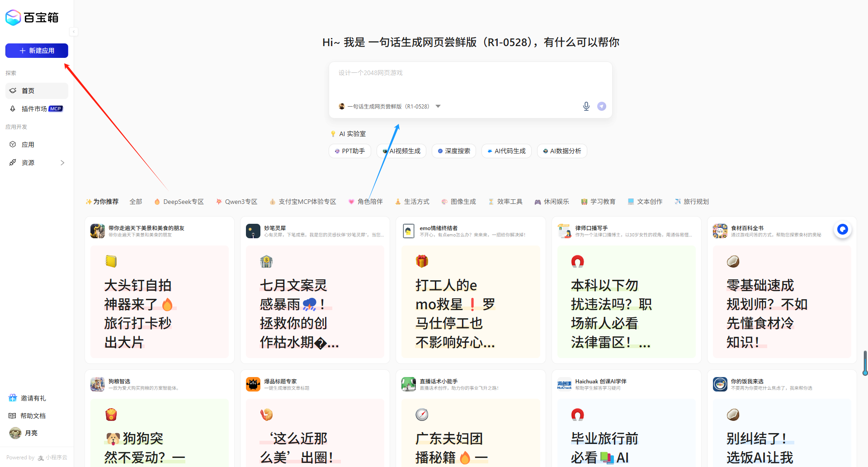Image resolution: width=868 pixels, height=467 pixels.
Task: Click the blue floating chat assistant icon
Action: coord(843,230)
